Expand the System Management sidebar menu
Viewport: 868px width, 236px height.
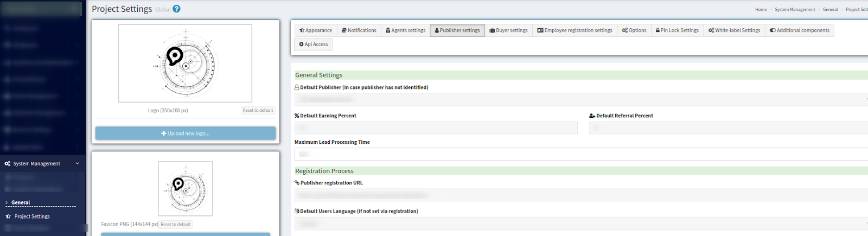(x=42, y=163)
